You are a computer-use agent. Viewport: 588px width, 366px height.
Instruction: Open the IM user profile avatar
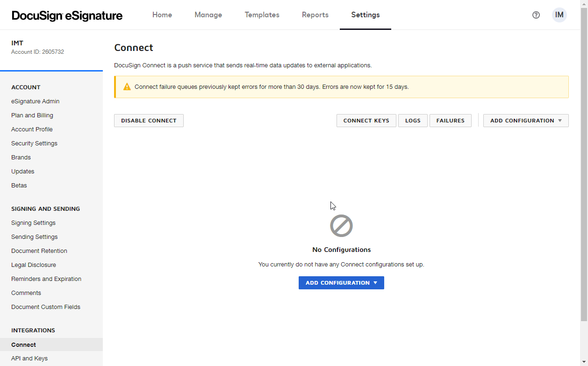click(x=559, y=15)
